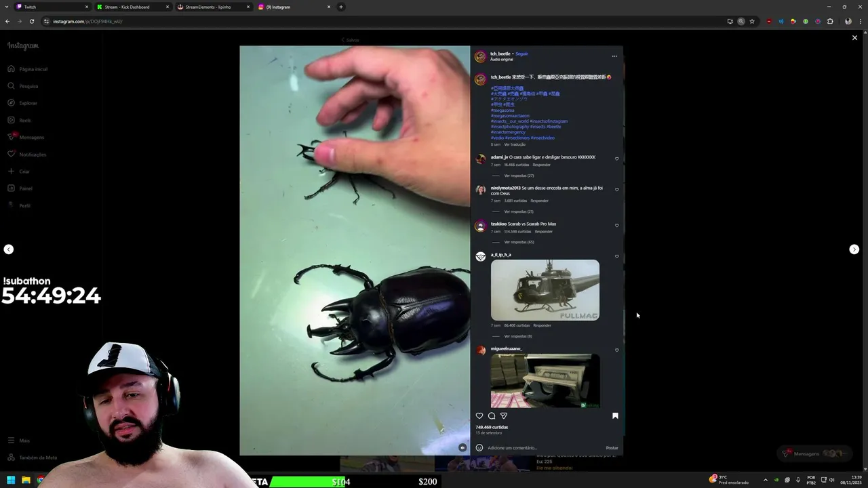
Task: Click the Postar button
Action: [x=612, y=447]
